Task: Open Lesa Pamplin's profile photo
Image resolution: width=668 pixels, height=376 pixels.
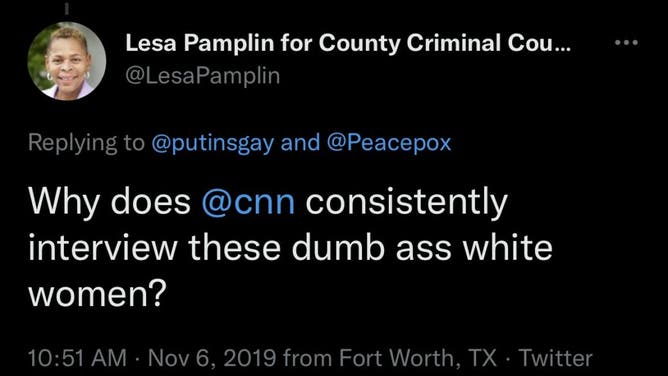Action: [x=66, y=61]
